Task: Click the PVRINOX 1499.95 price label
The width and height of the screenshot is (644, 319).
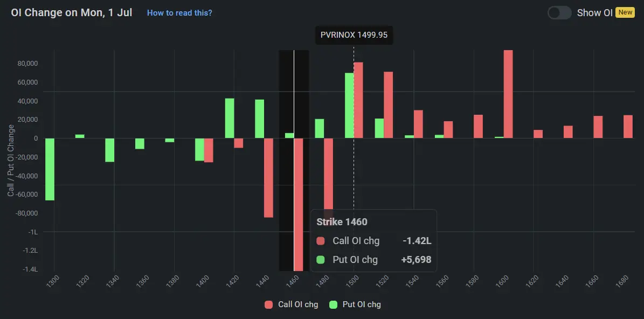Action: tap(354, 36)
